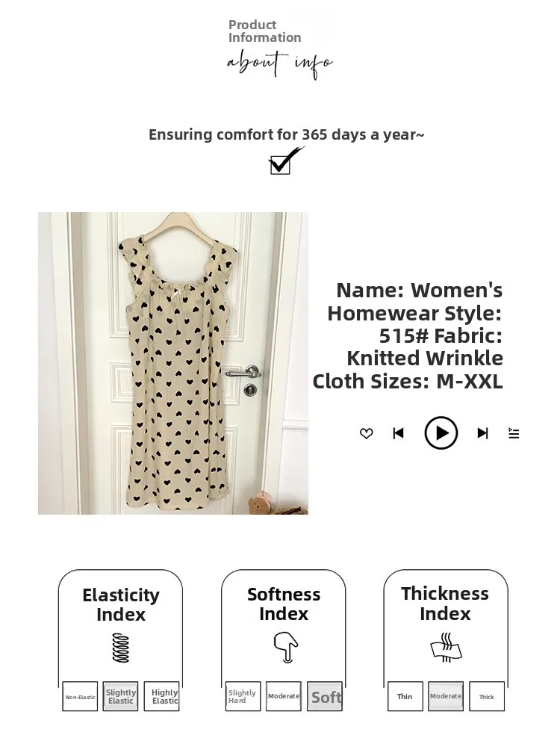
Task: Click the elasticity spring icon
Action: click(121, 648)
